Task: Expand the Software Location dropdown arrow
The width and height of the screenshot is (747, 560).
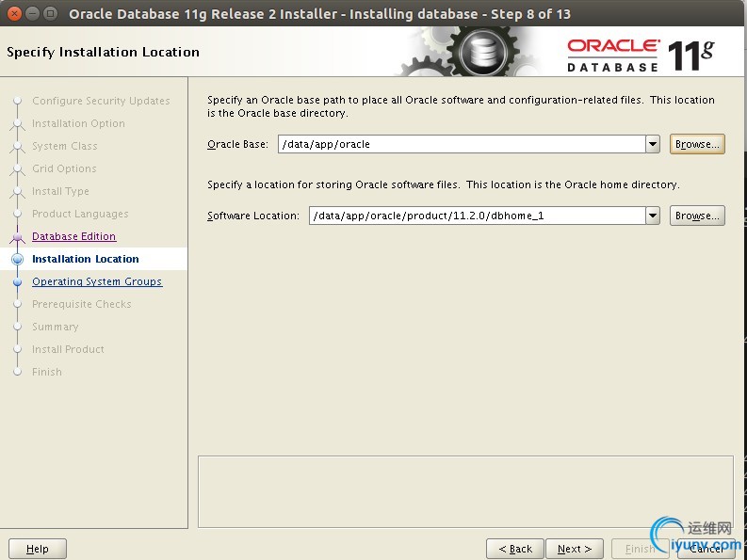Action: coord(653,216)
